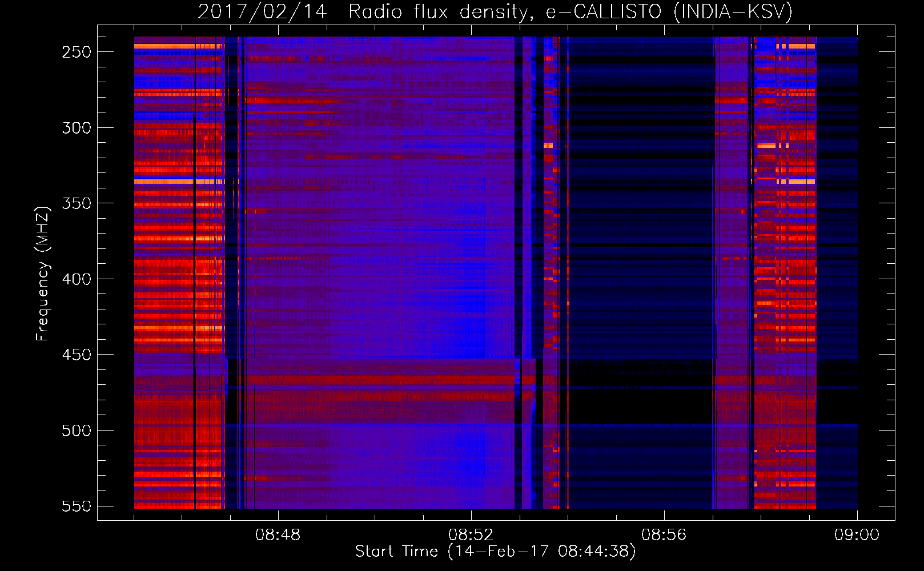Click the 08:52 time tick label

(471, 535)
